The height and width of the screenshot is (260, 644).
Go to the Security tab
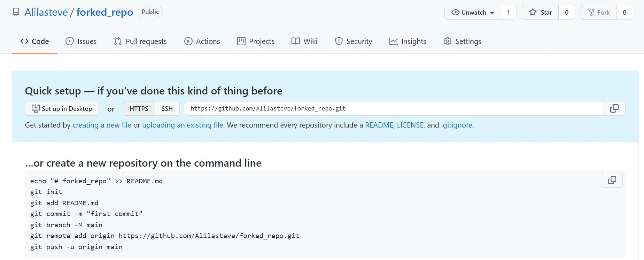click(x=354, y=41)
